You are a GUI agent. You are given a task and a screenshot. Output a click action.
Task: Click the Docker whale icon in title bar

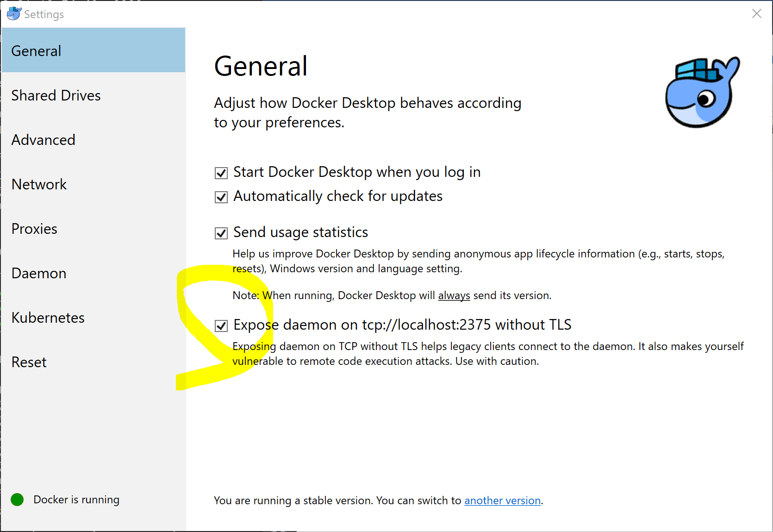click(14, 13)
